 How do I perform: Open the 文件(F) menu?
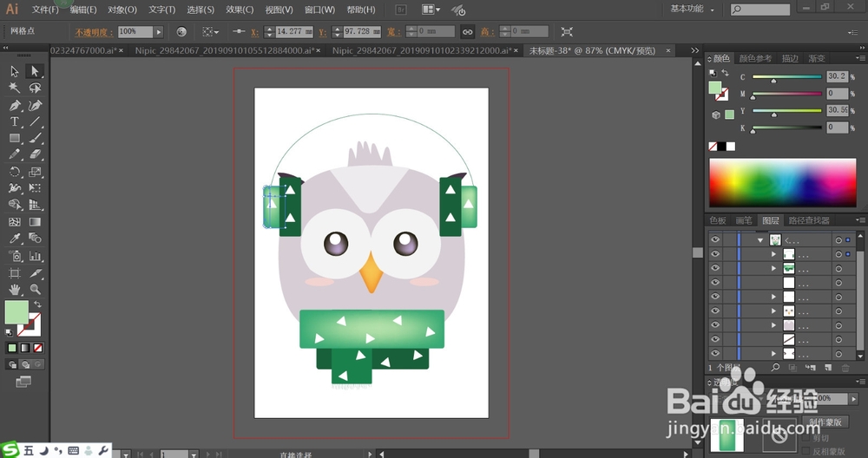tap(45, 10)
